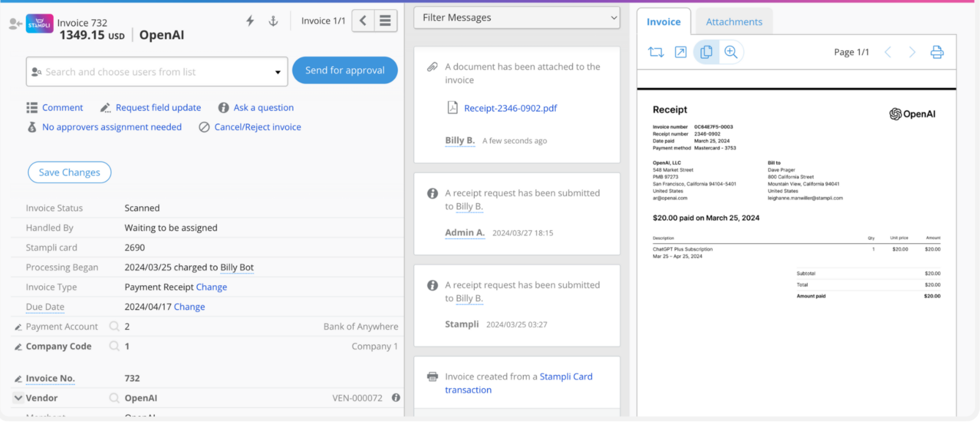The image size is (980, 431).
Task: Select the Invoice tab
Action: (x=663, y=22)
